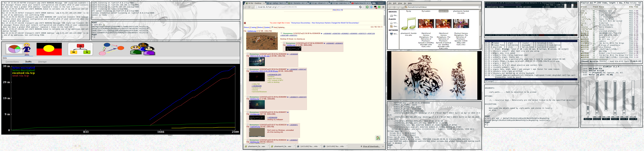Collapse the announcement with red minus button
The height and width of the screenshot is (151, 644).
point(245,23)
